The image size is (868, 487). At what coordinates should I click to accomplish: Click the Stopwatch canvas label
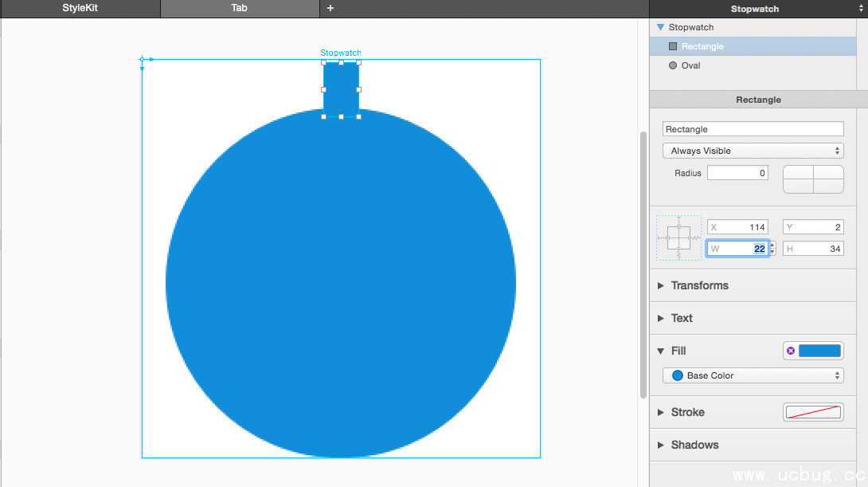[341, 53]
